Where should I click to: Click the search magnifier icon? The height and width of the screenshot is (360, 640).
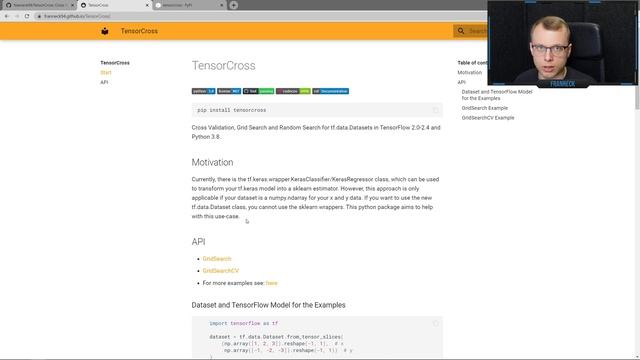461,31
